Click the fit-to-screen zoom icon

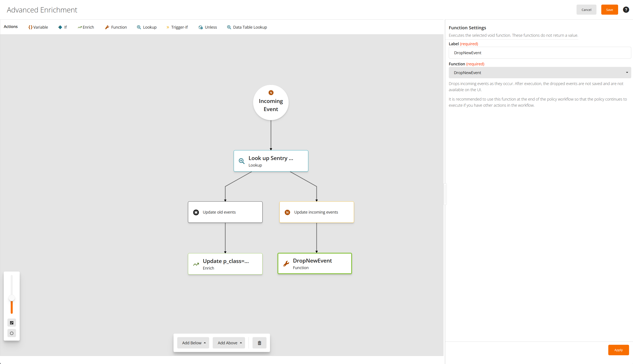pyautogui.click(x=12, y=323)
